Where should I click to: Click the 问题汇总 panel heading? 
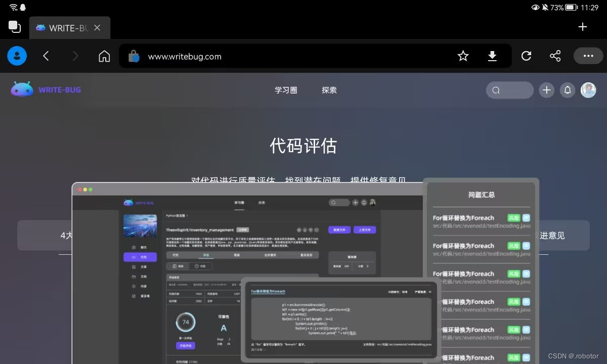pyautogui.click(x=482, y=195)
